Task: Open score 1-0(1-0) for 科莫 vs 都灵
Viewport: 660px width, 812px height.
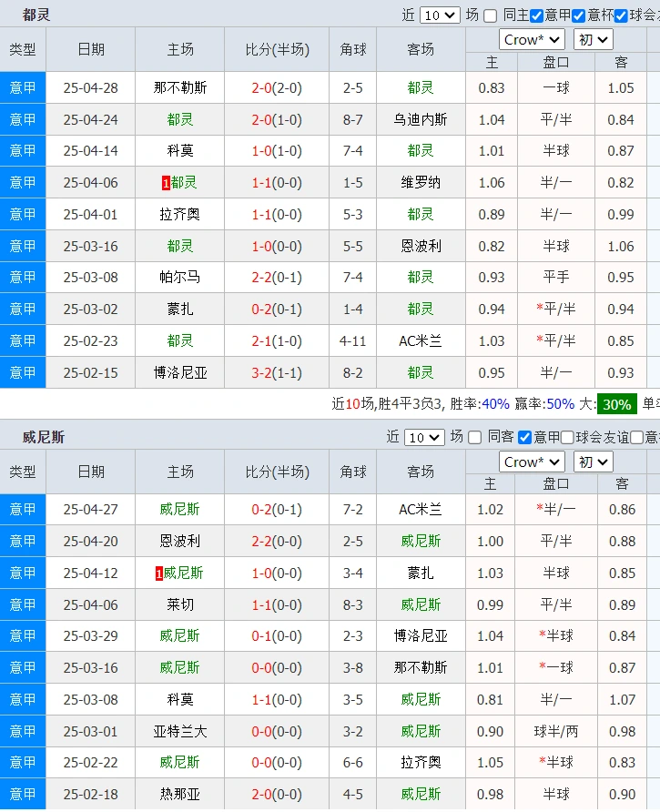Action: coord(277,151)
